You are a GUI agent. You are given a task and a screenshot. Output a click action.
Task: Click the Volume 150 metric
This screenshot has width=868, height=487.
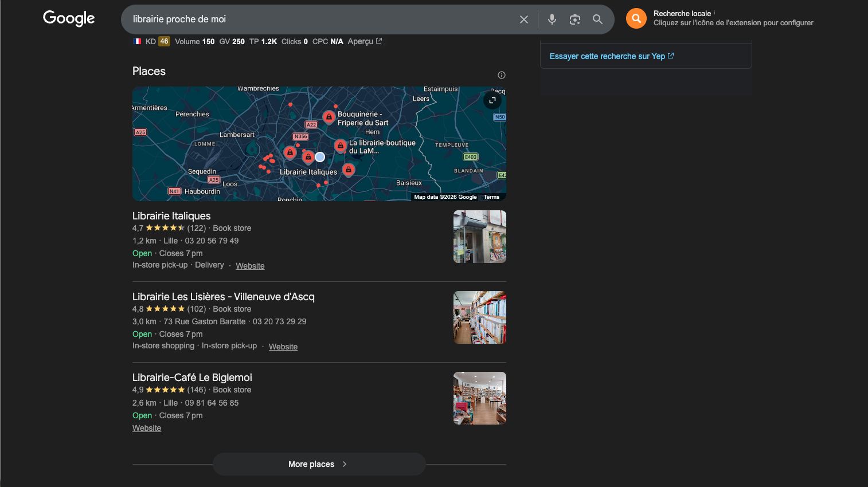pyautogui.click(x=195, y=41)
